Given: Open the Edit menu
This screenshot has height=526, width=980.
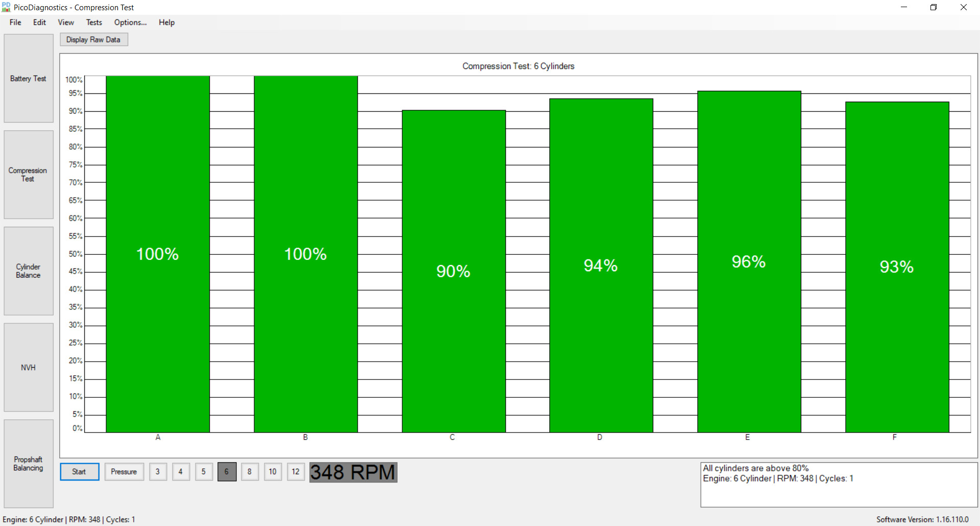Looking at the screenshot, I should click(x=39, y=22).
